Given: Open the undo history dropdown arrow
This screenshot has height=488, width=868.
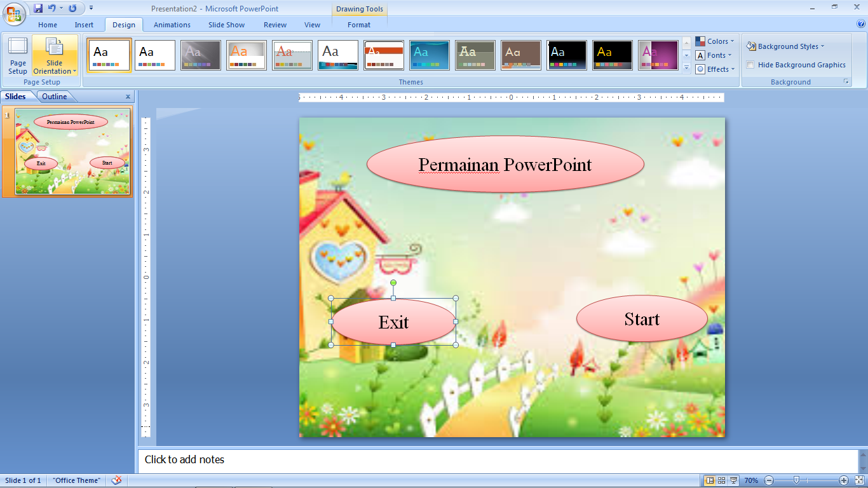Looking at the screenshot, I should 62,8.
